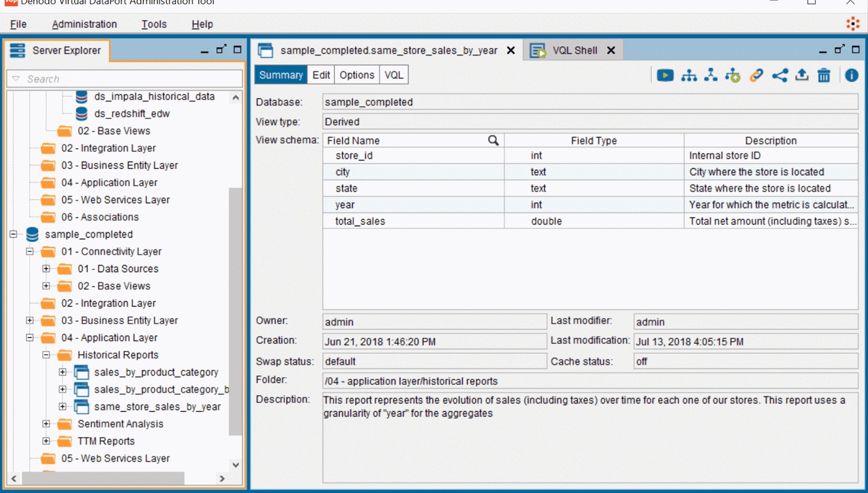Viewport: 868px width, 493px height.
Task: Select the store_id field row
Action: [590, 156]
